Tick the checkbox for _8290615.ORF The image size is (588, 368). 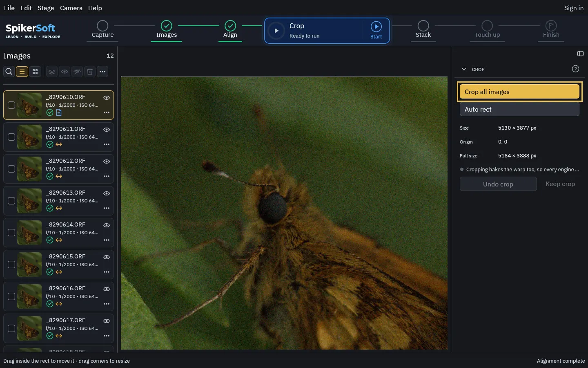11,265
